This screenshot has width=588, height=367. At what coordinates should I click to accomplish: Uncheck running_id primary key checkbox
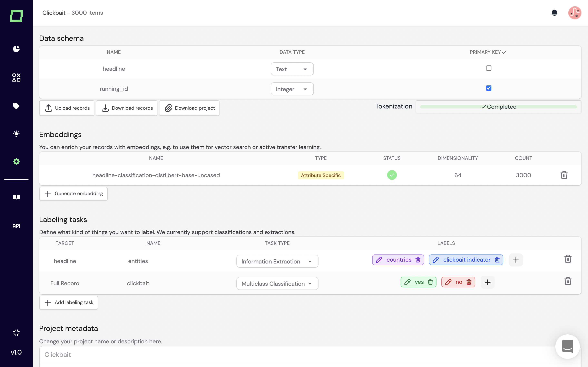click(x=489, y=88)
